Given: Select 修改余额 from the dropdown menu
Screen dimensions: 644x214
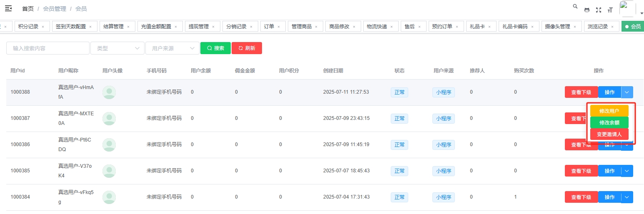Looking at the screenshot, I should click(609, 123).
